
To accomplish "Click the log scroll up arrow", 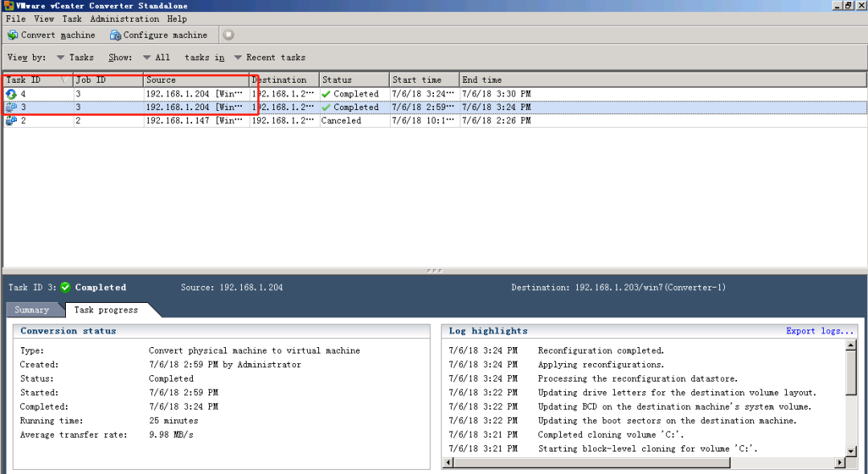I will click(x=851, y=345).
